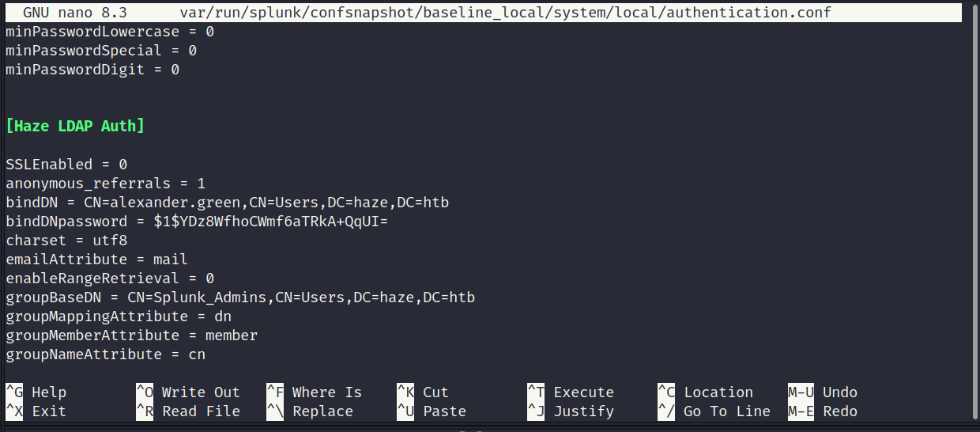Select the ^X Exit shortcut
Viewport: 980px width, 432px height.
pos(36,411)
